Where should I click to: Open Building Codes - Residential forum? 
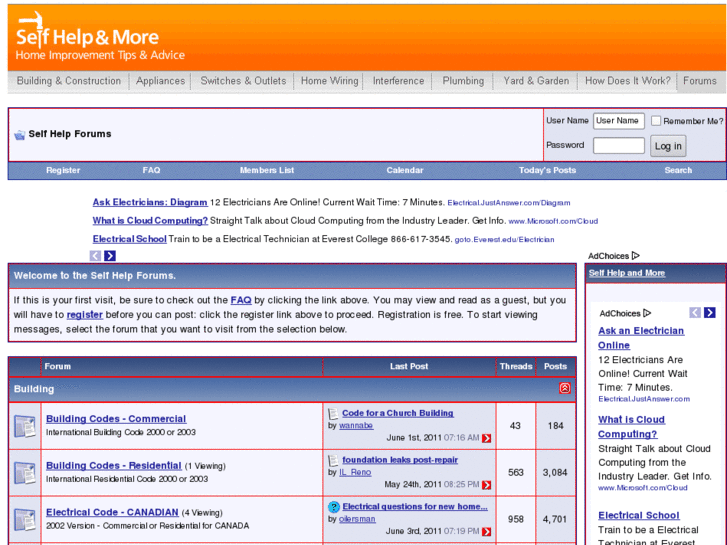114,466
